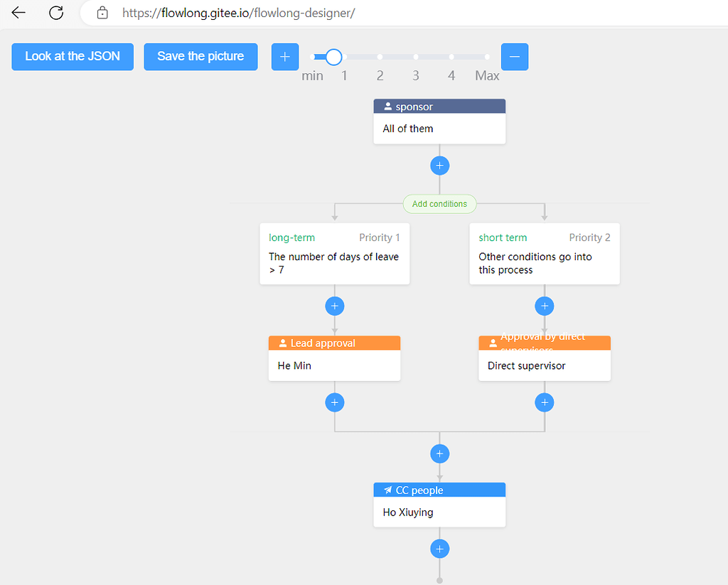Click the zoom-out minus button in toolbar
Screen dimensions: 728x585
pos(514,57)
